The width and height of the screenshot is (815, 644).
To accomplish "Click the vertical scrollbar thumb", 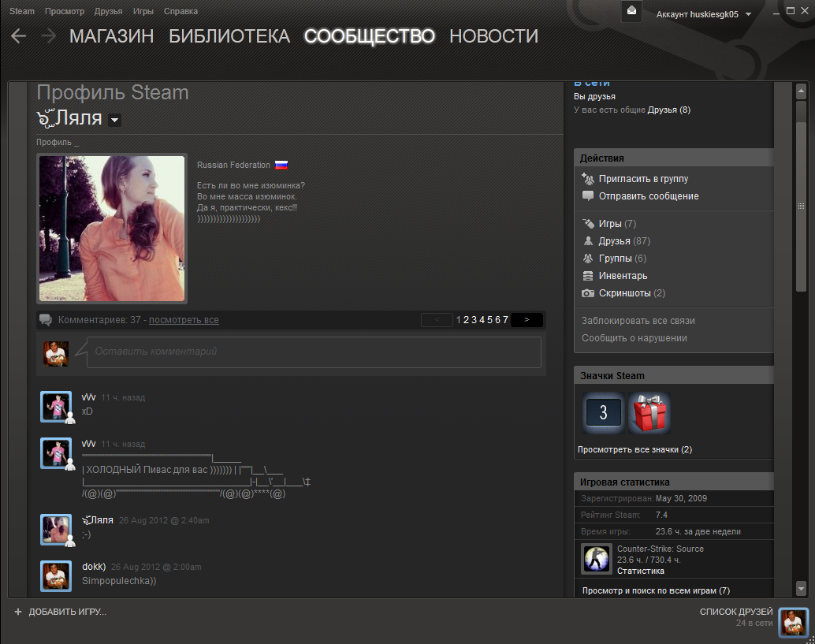I will pos(801,207).
